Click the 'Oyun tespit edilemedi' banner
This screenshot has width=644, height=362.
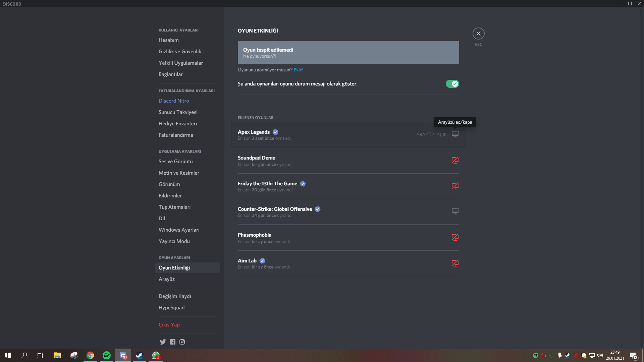(348, 52)
